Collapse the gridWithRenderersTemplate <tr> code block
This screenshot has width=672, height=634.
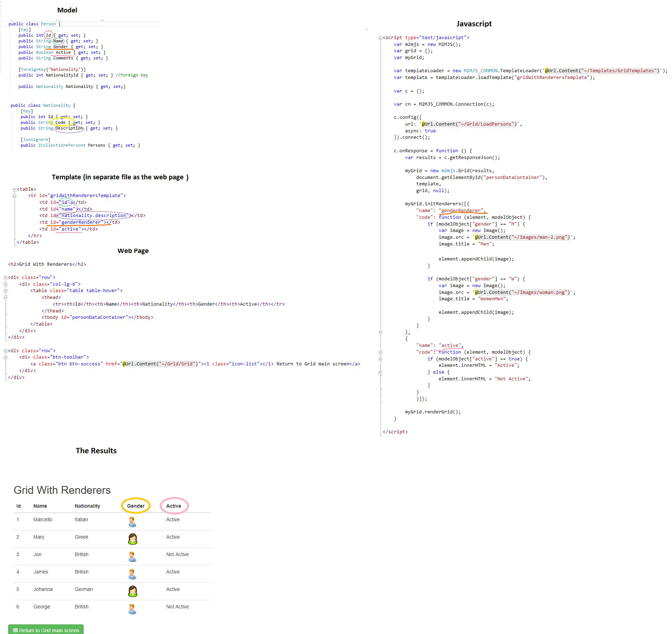15,196
